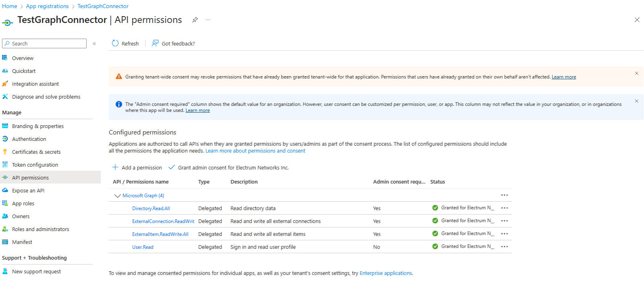Open the User.Read permission
Screen dimensions: 644x285
[x=143, y=247]
